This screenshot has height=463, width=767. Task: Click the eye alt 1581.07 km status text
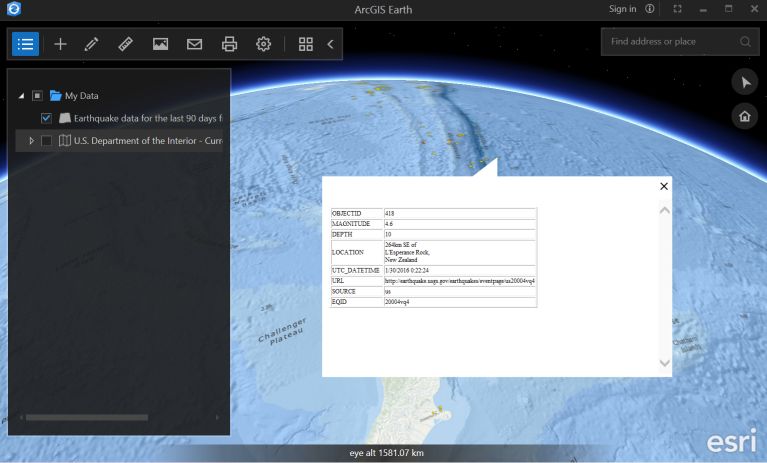pyautogui.click(x=386, y=453)
